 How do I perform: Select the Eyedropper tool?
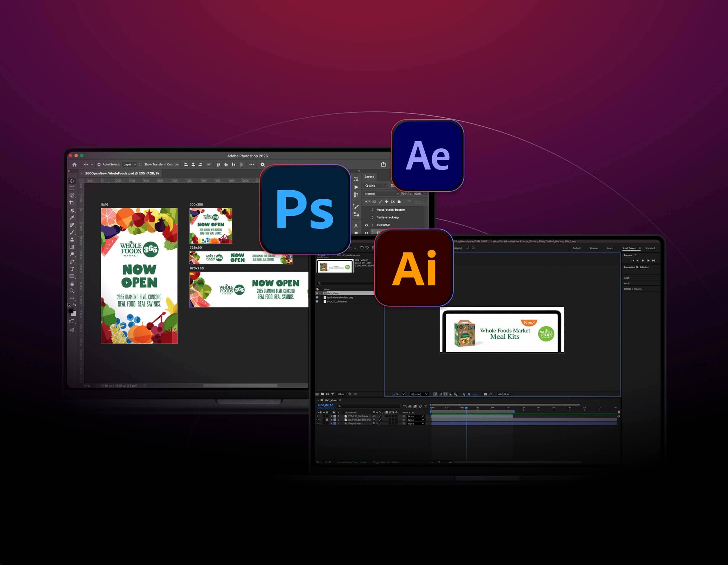click(72, 218)
